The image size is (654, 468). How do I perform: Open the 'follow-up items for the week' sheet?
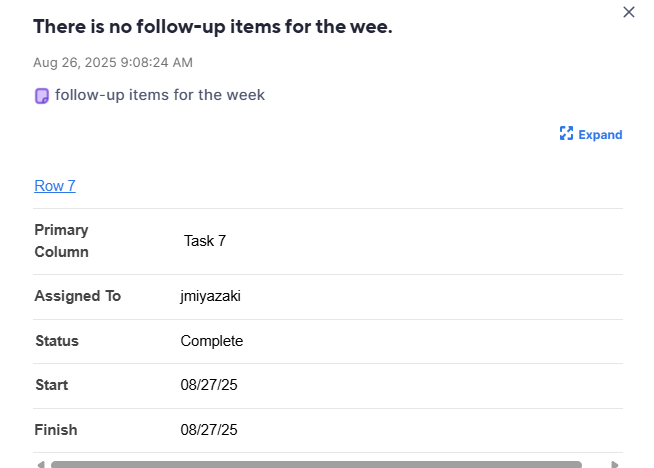click(x=160, y=95)
